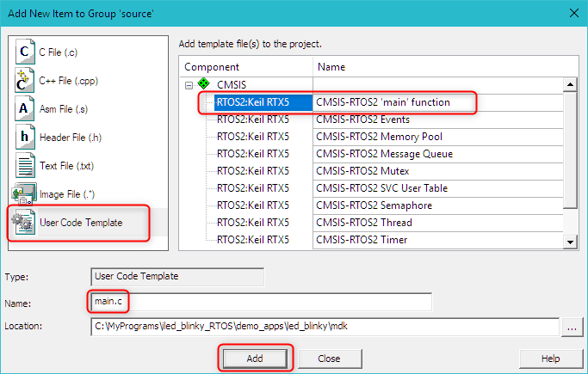Choose the 'C File (.c)' label
Screen dimensions: 588x374
tap(59, 52)
